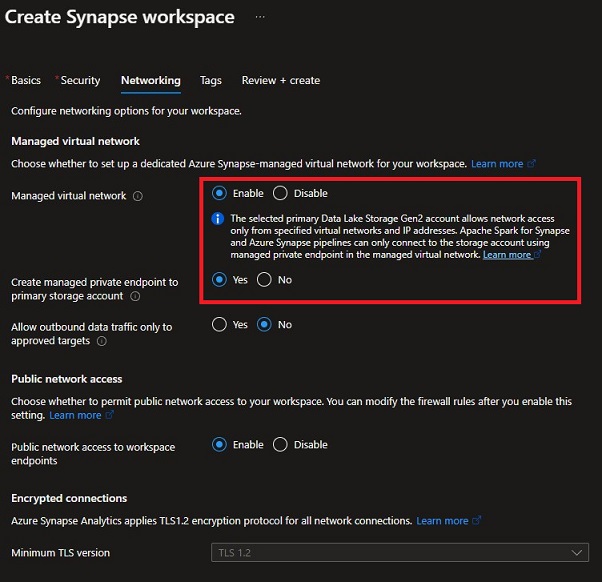The image size is (602, 582).
Task: Click info icon next to primary storage account
Action: (135, 296)
